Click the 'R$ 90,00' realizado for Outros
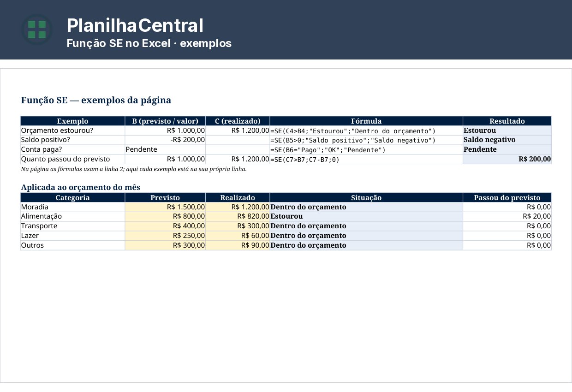The height and width of the screenshot is (392, 572). pos(238,245)
